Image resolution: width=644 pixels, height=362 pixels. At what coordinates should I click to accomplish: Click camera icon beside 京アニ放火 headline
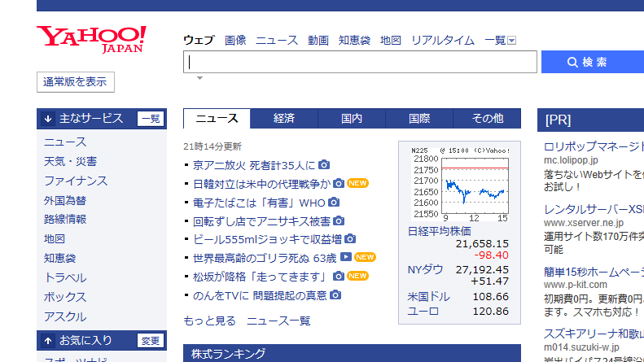(324, 165)
